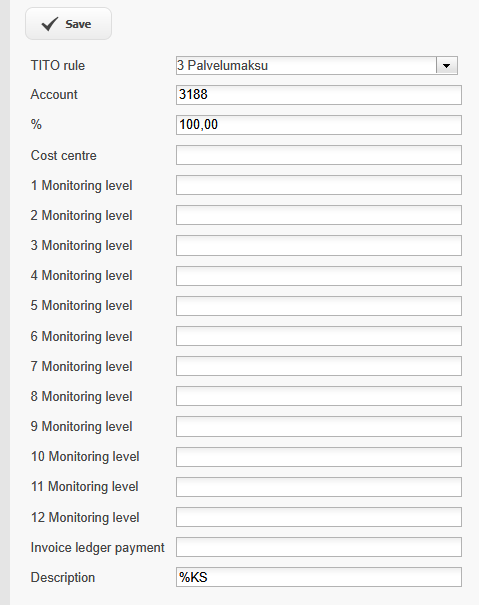Click the Cost centre input field
This screenshot has width=479, height=605.
(x=319, y=155)
